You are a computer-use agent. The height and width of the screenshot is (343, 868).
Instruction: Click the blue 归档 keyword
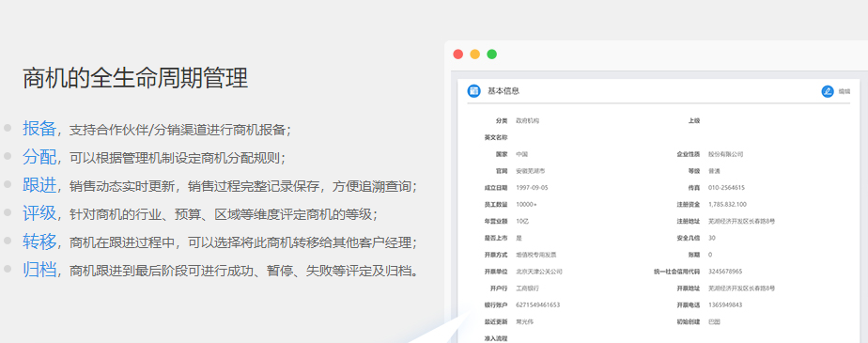click(39, 270)
